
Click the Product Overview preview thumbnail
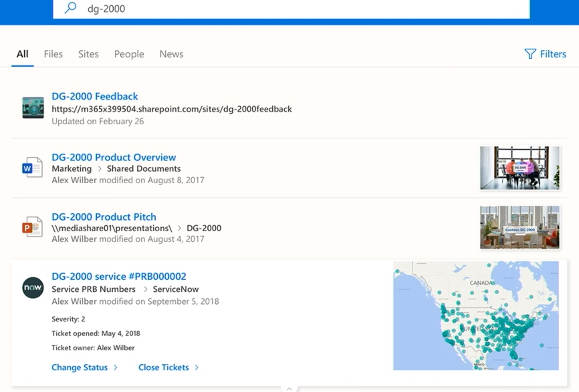coord(519,168)
